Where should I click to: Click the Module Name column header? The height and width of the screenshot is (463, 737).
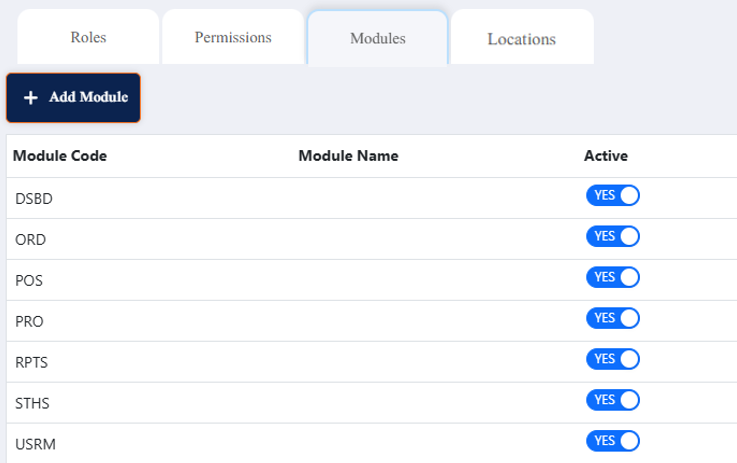pyautogui.click(x=348, y=156)
